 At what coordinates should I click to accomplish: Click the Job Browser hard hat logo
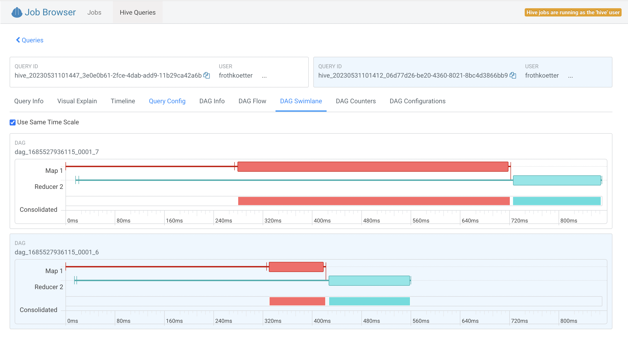click(17, 12)
